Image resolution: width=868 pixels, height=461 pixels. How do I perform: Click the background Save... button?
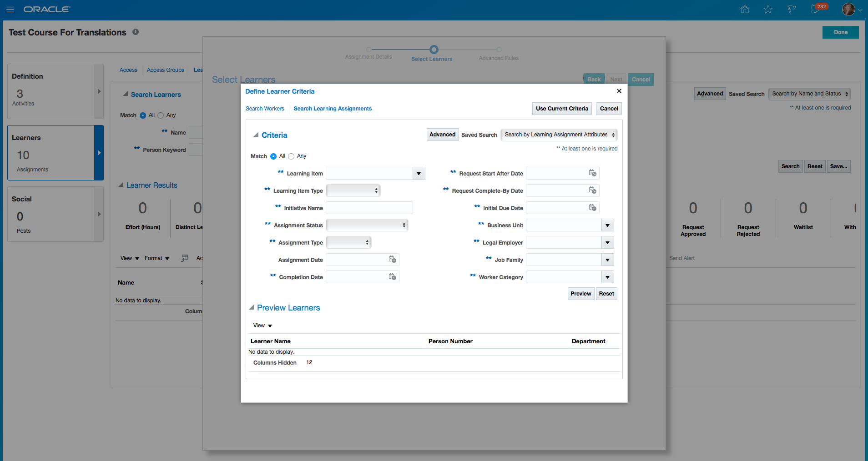pyautogui.click(x=838, y=166)
